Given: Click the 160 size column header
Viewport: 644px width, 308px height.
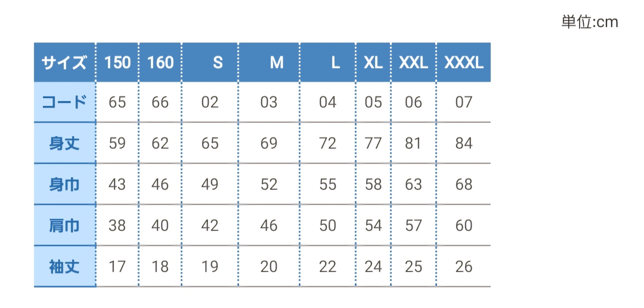Looking at the screenshot, I should click(160, 62).
